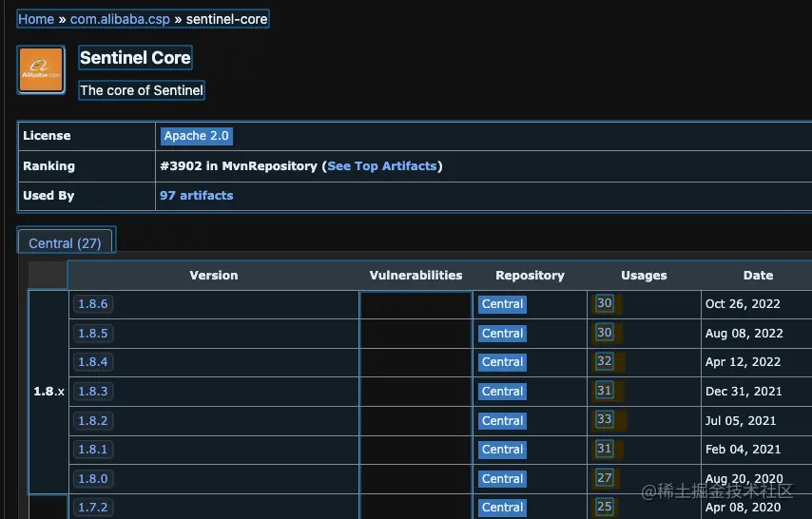Click the Repository column header
This screenshot has width=812, height=519.
click(530, 276)
